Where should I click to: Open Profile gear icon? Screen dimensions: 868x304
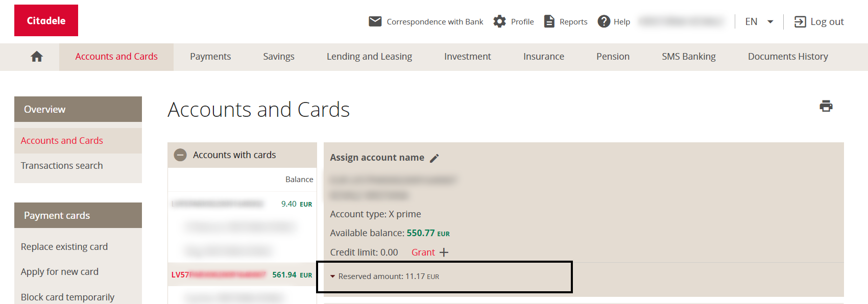coord(499,21)
